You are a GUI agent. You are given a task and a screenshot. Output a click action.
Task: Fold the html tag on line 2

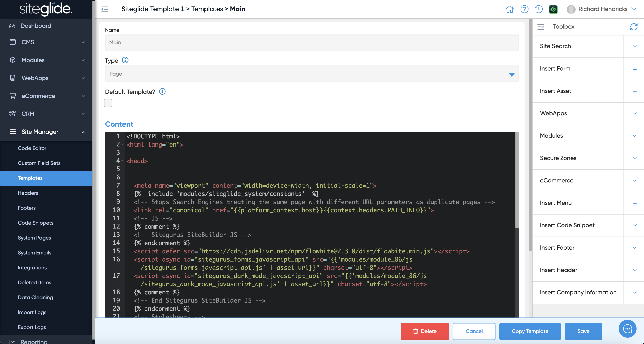click(x=122, y=144)
